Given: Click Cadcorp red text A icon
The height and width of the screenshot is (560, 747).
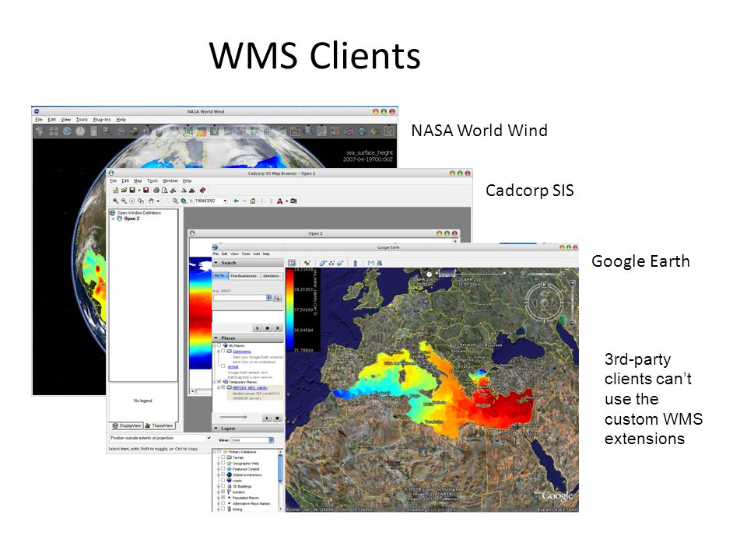Looking at the screenshot, I should click(x=279, y=201).
